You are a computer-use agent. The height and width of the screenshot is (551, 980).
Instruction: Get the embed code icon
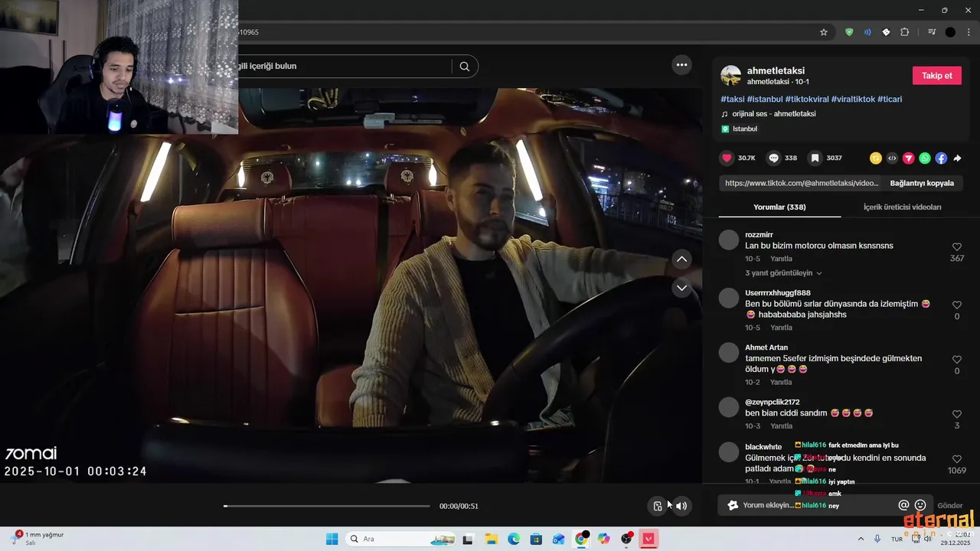coord(892,158)
